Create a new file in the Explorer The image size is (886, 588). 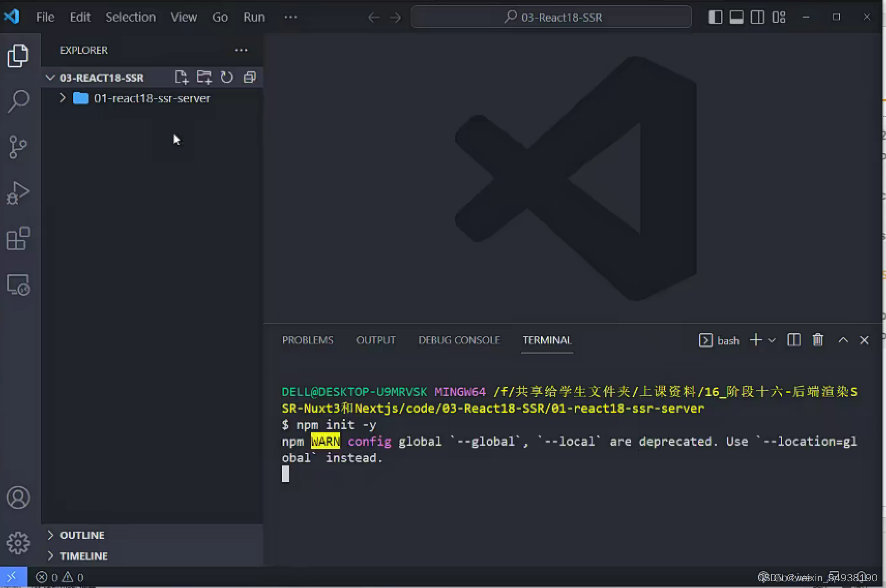[x=182, y=77]
